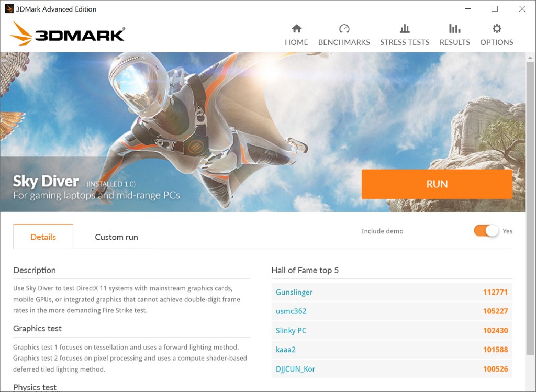
Task: Click the Physics test heading
Action: point(35,387)
